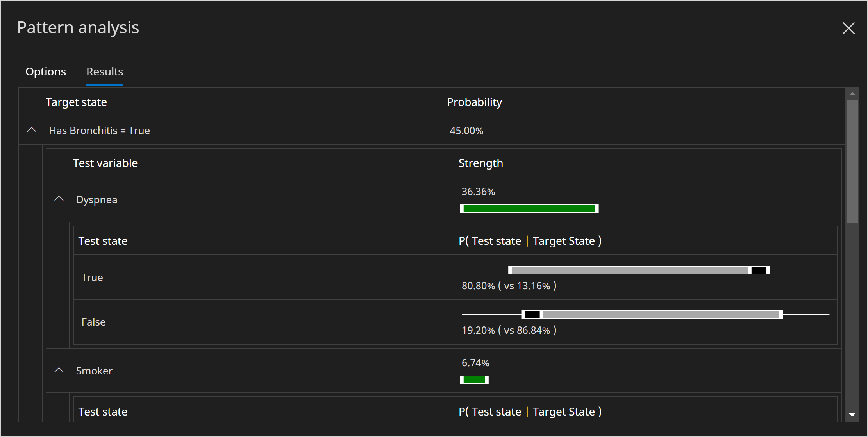Click the 45.00% probability value
The image size is (868, 437).
[x=466, y=130]
